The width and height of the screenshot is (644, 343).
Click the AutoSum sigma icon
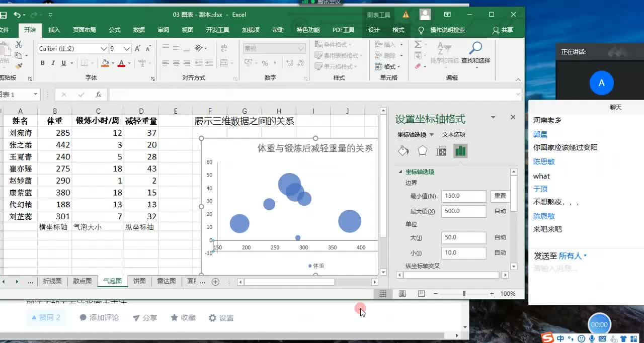coord(418,44)
